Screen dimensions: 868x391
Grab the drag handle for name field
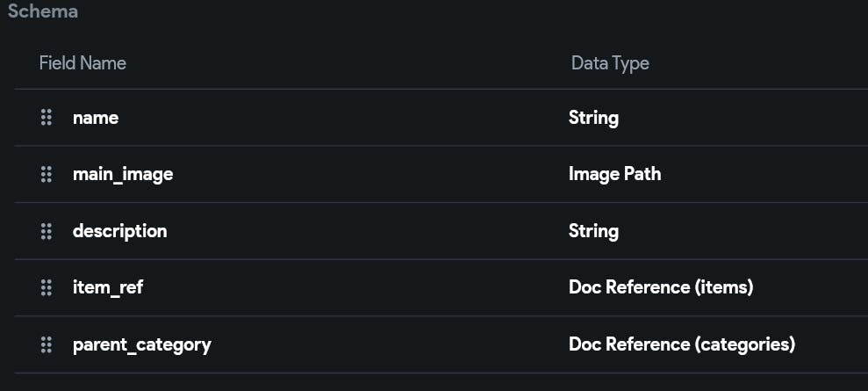click(47, 118)
